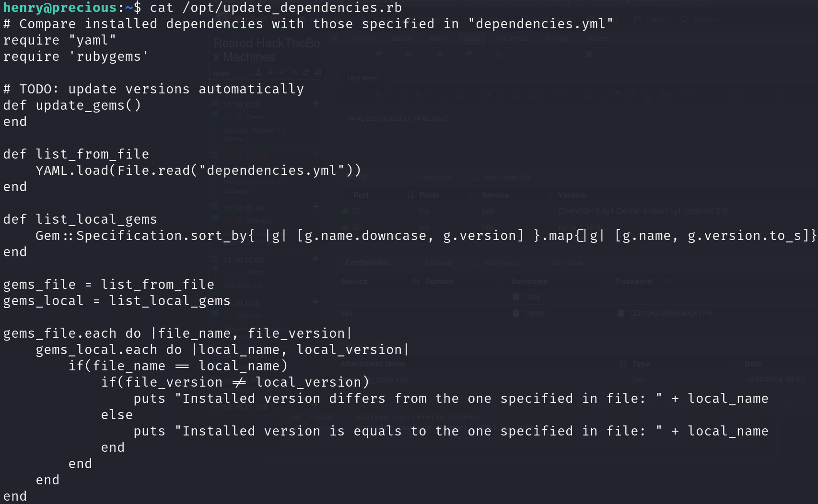Image resolution: width=818 pixels, height=504 pixels.
Task: Click the Search field in top bar
Action: coord(706,20)
